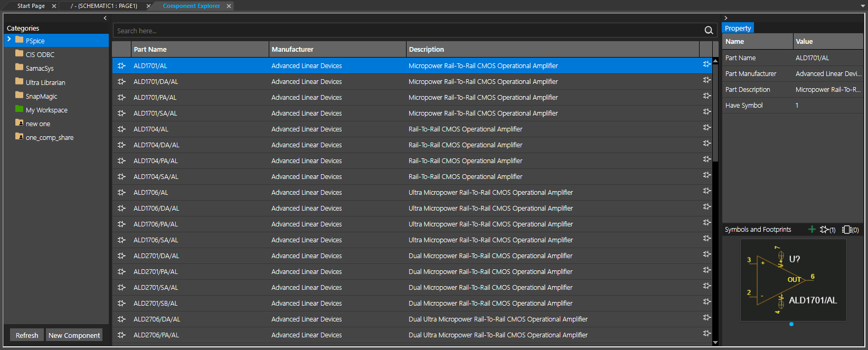The image size is (868, 350).
Task: Click the CIS ODBC folder icon
Action: 20,53
